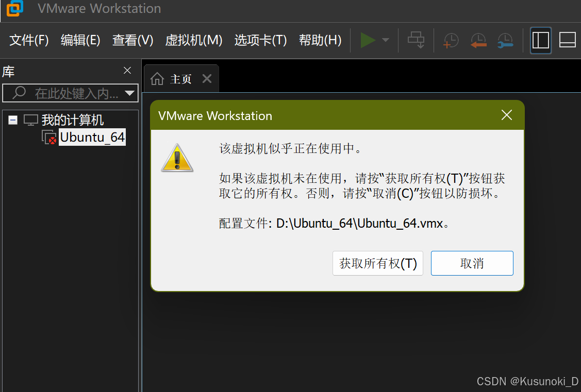The height and width of the screenshot is (392, 581).
Task: Click the magnifier icon in library search
Action: (19, 92)
